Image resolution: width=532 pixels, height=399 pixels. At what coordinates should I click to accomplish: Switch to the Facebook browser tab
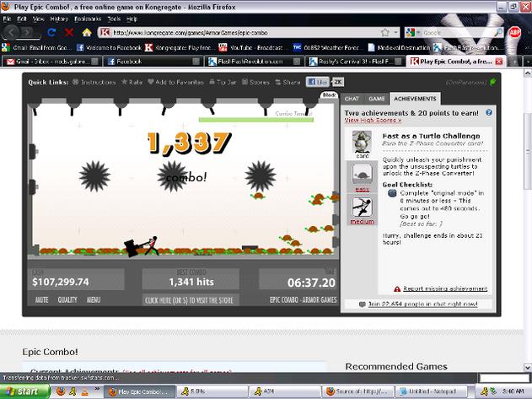[153, 62]
